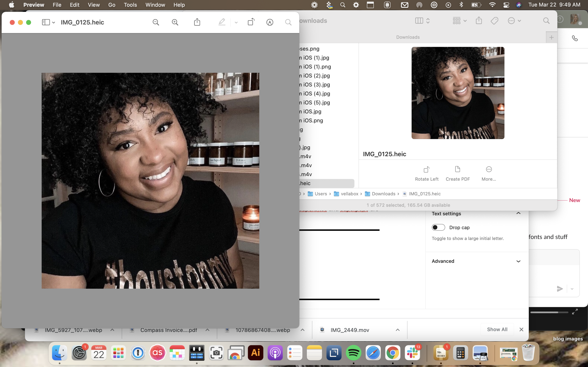
Task: Click Finder's Edit Tags icon
Action: click(495, 21)
